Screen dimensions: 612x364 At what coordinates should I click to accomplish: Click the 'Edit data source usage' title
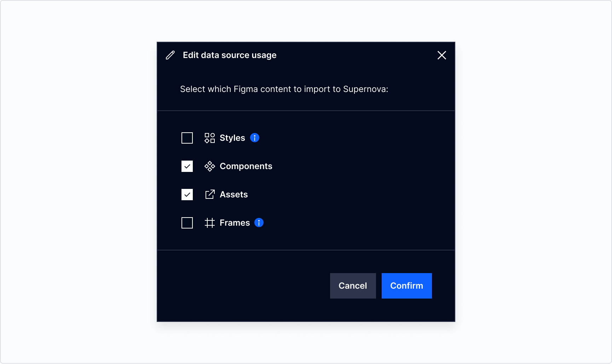pos(230,55)
